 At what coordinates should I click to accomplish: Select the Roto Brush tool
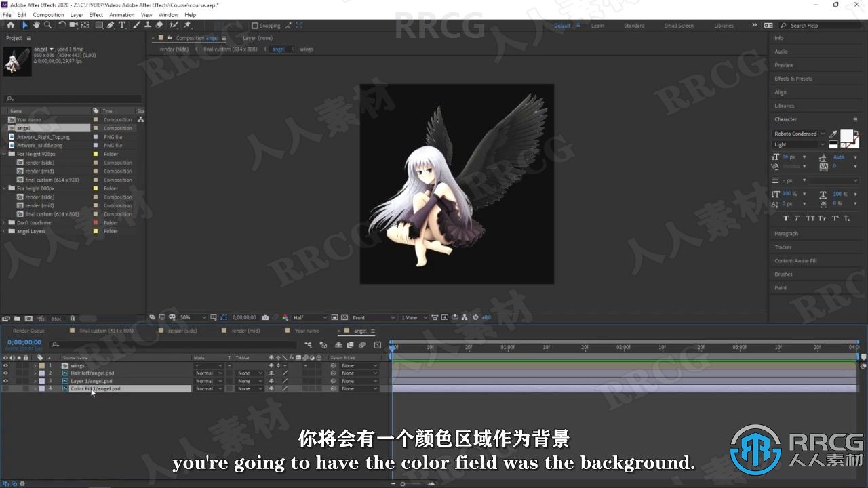click(x=174, y=25)
